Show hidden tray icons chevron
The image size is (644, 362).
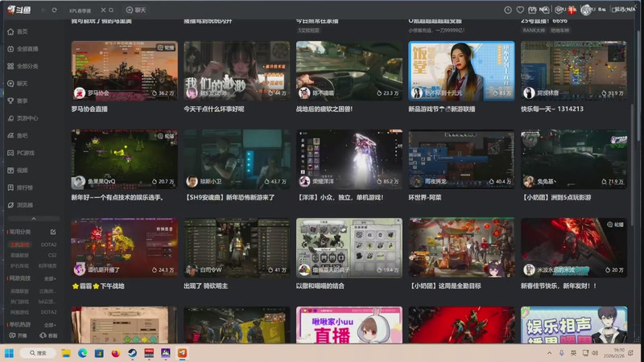(x=550, y=353)
